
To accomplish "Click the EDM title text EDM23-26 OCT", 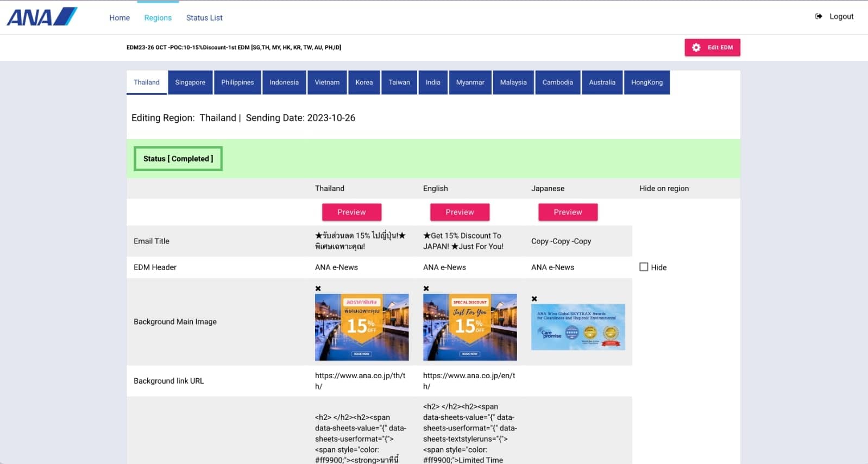I will [234, 47].
